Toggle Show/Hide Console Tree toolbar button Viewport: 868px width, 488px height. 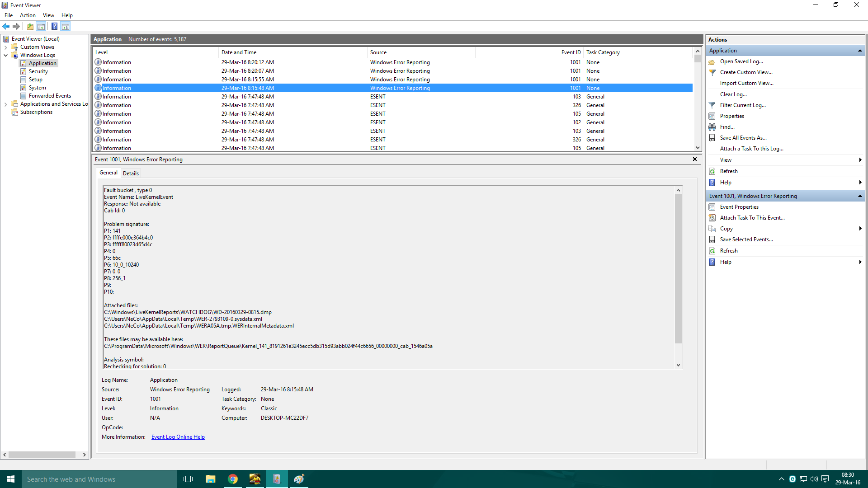pyautogui.click(x=41, y=26)
